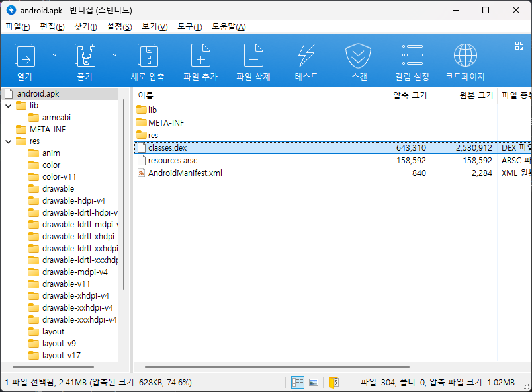This screenshot has width=532, height=392.
Task: Sort by 압축 크기 column header
Action: click(398, 96)
